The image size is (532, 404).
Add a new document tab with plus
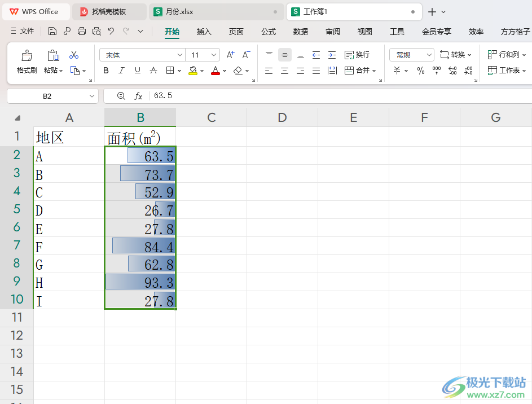tap(432, 12)
